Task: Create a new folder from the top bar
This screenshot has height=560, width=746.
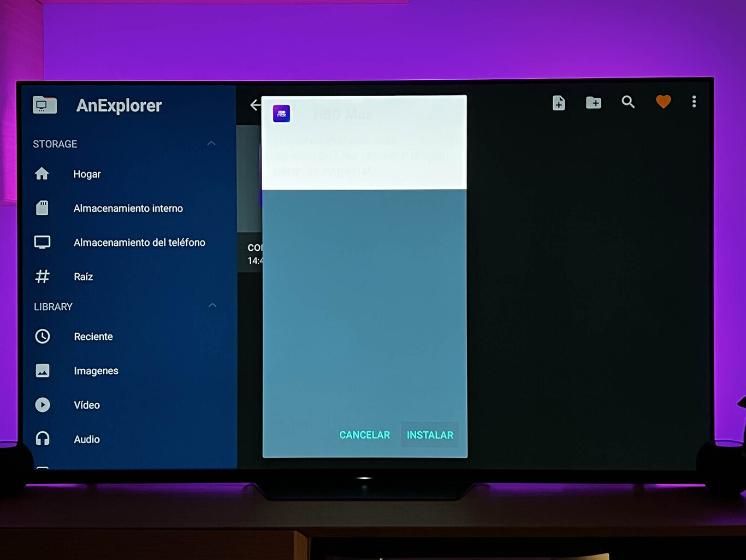Action: [594, 102]
